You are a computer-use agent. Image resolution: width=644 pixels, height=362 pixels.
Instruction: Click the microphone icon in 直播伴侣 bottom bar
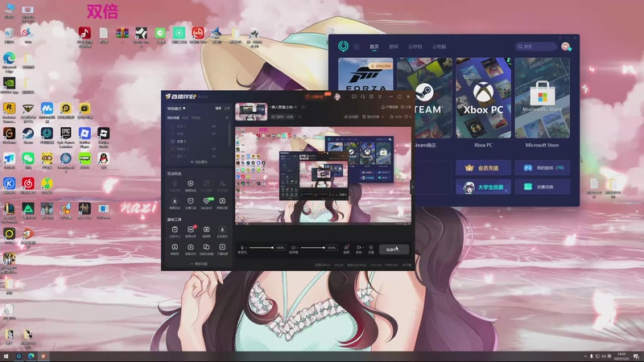[x=242, y=248]
